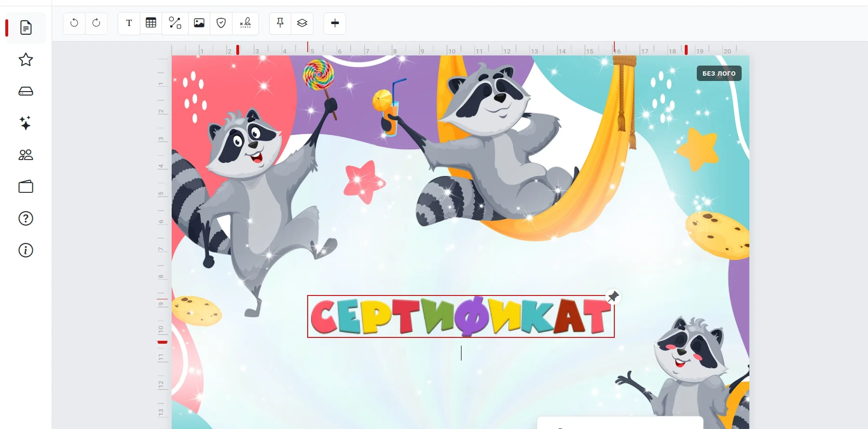Click the plus add button in toolbar
This screenshot has width=868, height=429.
tap(335, 23)
